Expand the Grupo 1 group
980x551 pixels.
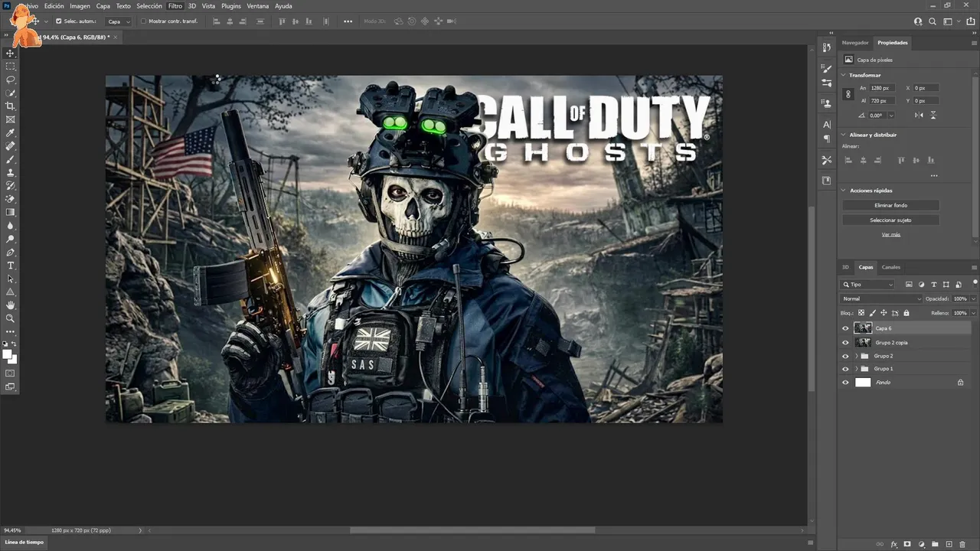point(856,369)
